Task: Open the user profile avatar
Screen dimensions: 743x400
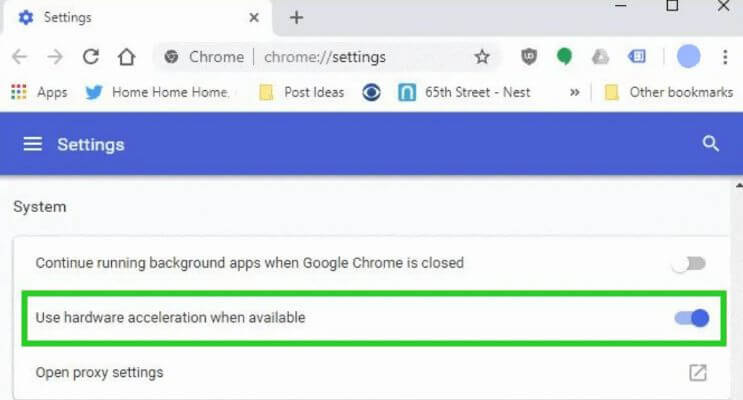Action: click(x=688, y=57)
